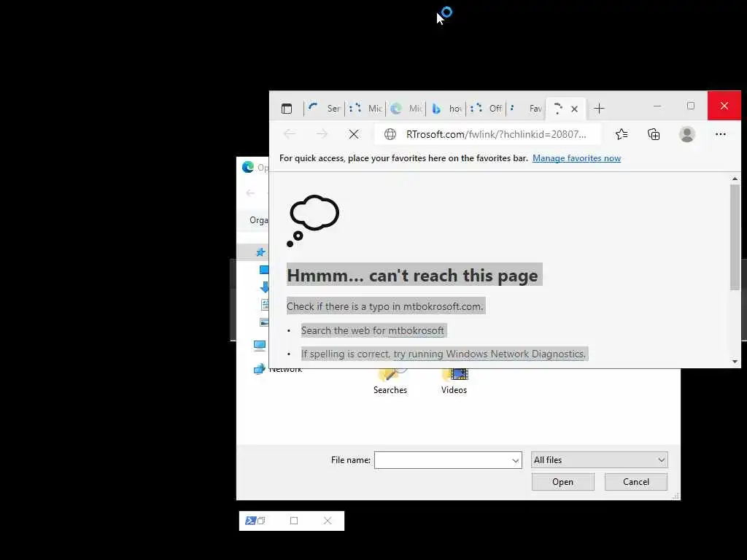Click the File name input field
Screen dimensions: 747x560
tap(443, 460)
